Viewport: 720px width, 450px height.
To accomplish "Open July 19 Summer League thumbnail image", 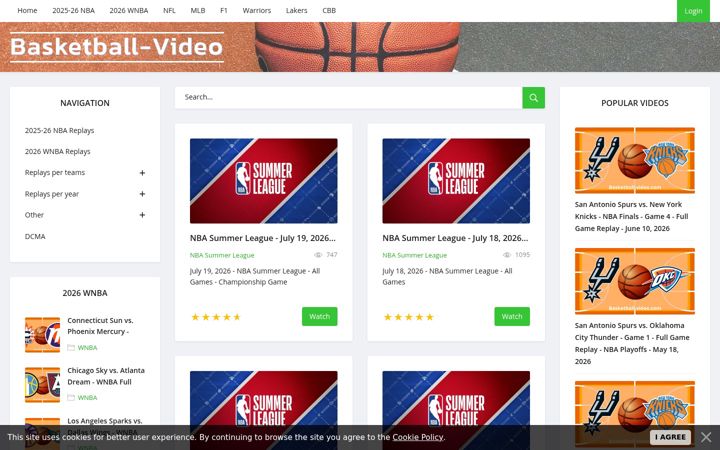I will (264, 181).
